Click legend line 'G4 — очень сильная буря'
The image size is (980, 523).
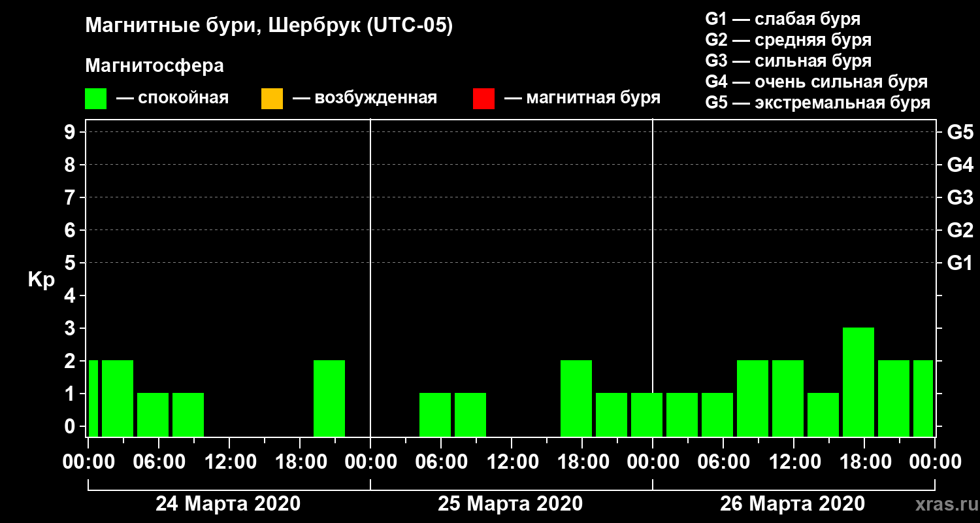click(816, 82)
